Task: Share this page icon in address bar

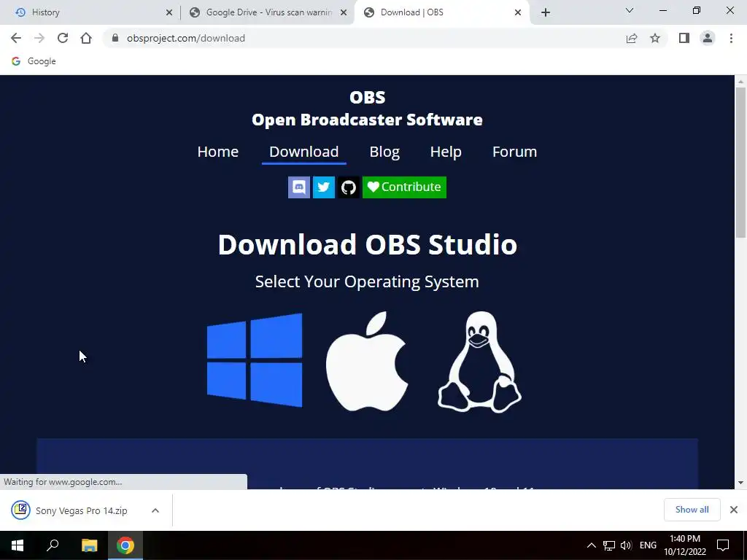Action: pyautogui.click(x=632, y=38)
